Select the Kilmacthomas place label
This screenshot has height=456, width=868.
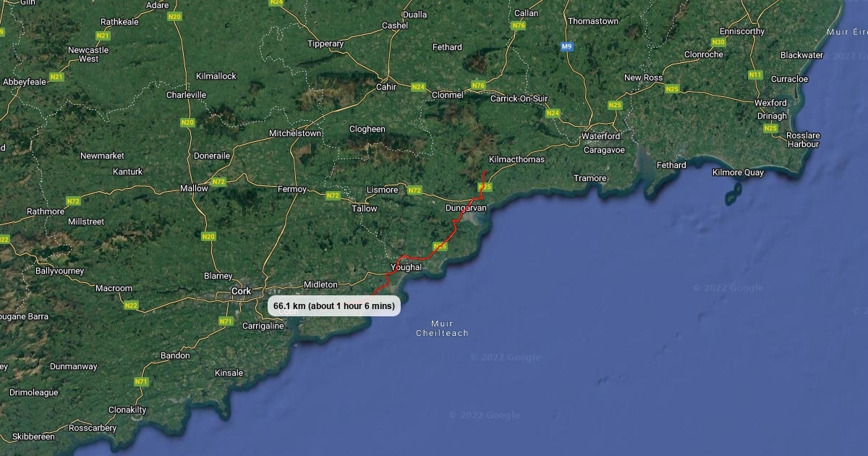(517, 159)
